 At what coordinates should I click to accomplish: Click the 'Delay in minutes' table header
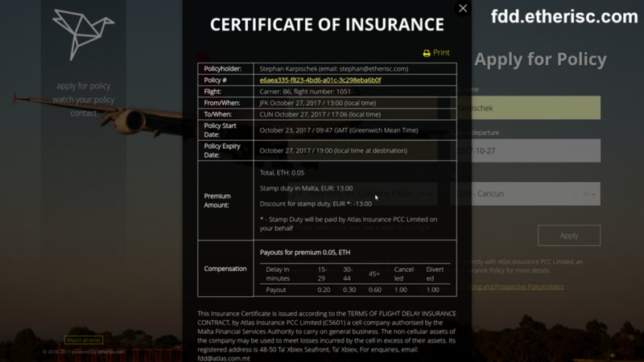pos(278,274)
